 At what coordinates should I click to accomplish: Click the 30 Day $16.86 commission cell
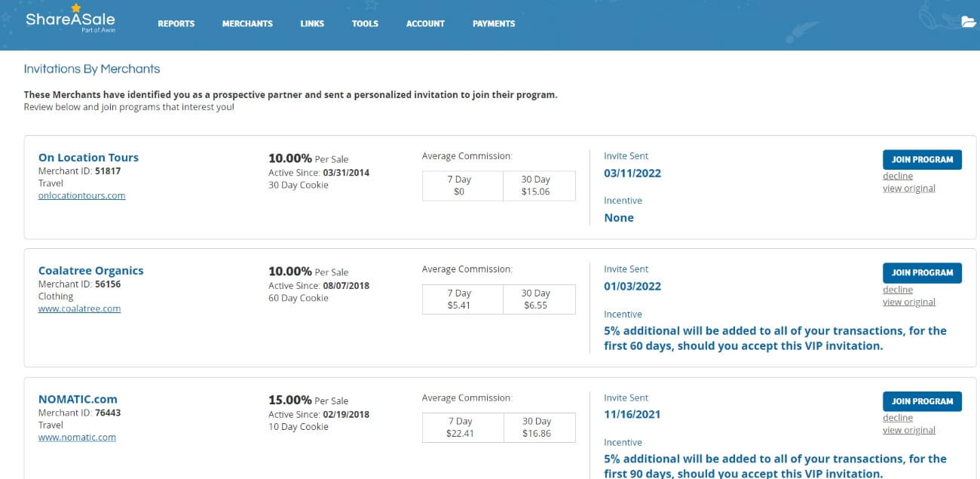[539, 428]
